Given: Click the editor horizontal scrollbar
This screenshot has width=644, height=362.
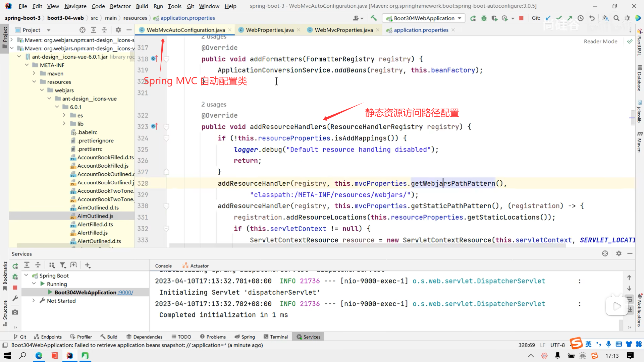Looking at the screenshot, I should pos(367,246).
